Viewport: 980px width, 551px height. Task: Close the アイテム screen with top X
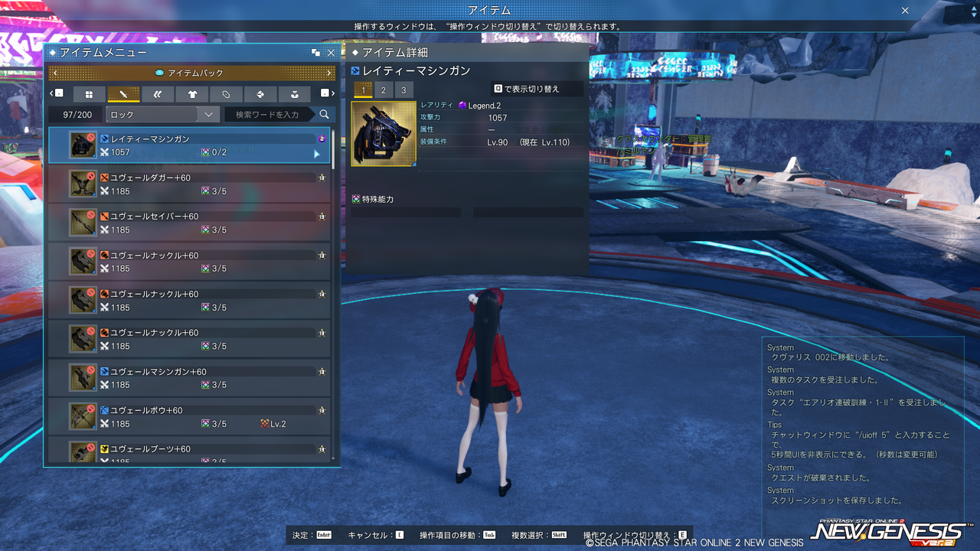point(905,11)
